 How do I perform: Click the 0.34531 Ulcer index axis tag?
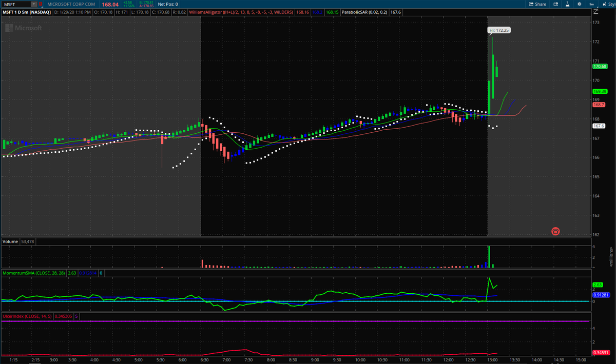pyautogui.click(x=601, y=352)
